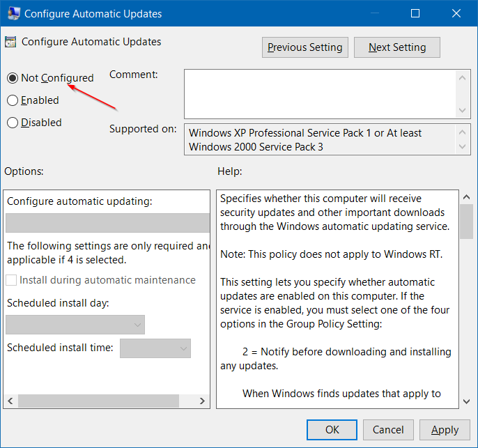Click the 'applicable if 4 is selected' text
Screen dimensions: 478x448
tap(66, 260)
